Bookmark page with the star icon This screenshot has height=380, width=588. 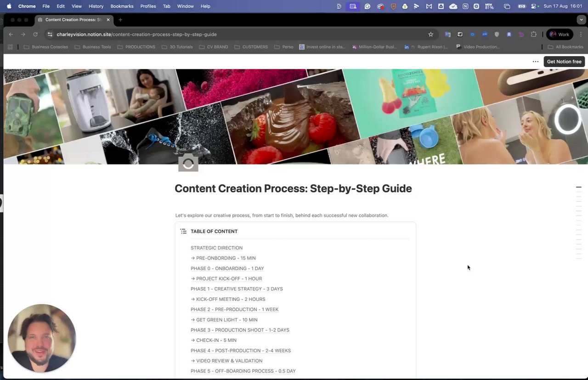tap(430, 34)
